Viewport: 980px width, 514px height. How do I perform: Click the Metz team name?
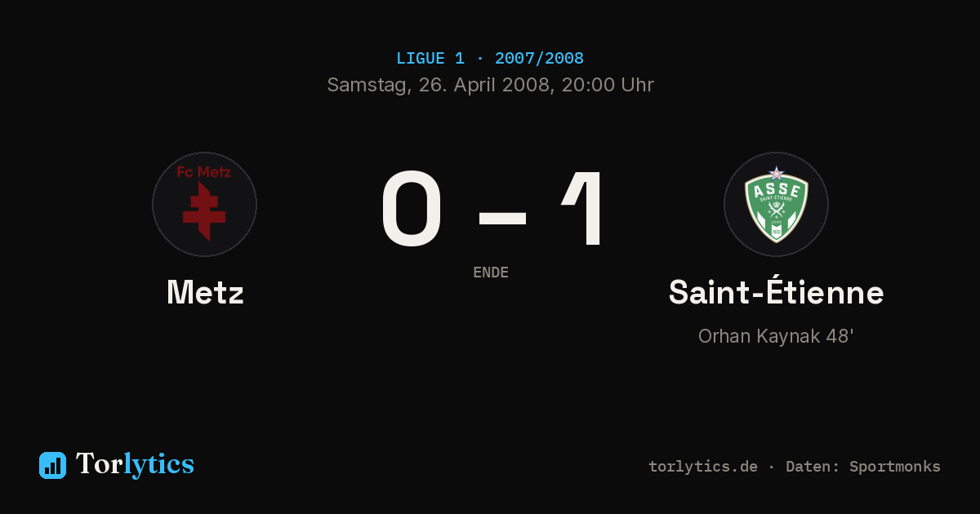205,292
